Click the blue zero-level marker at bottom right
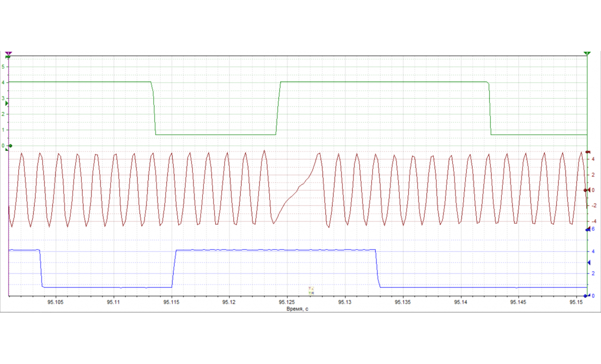 click(x=586, y=296)
